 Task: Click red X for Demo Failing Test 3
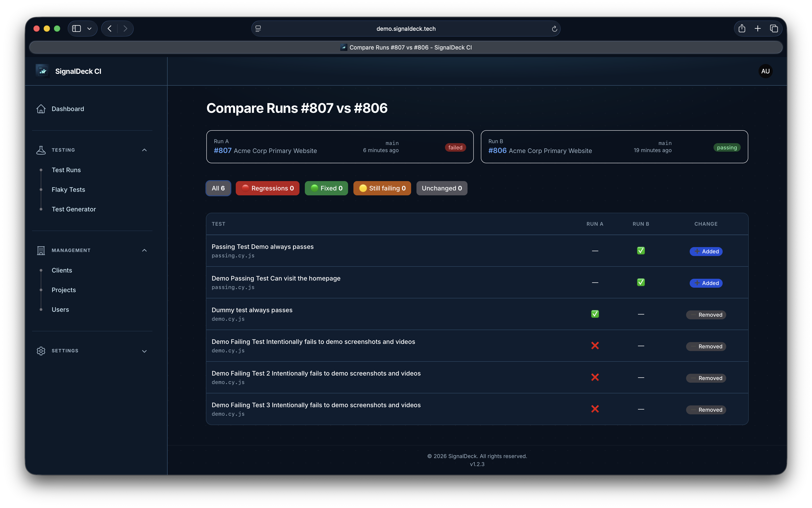tap(595, 409)
